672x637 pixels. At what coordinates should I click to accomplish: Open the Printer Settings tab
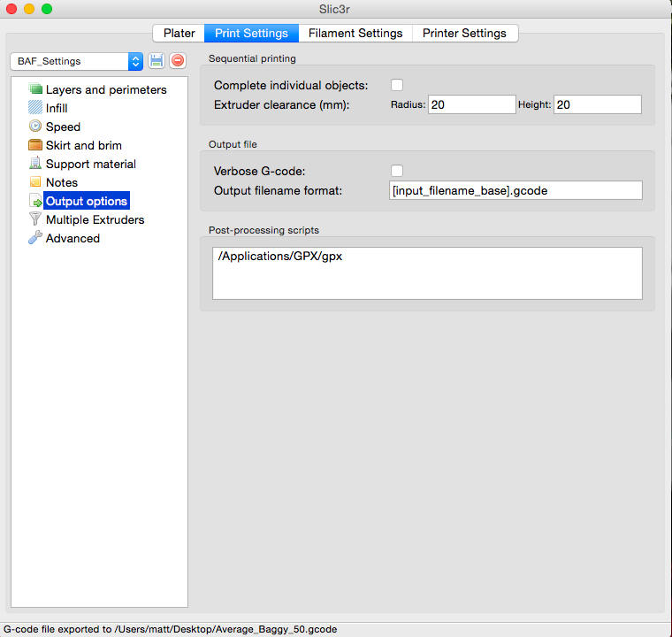pyautogui.click(x=464, y=33)
